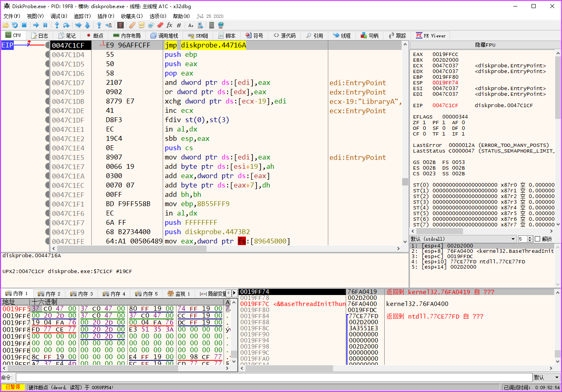Click trace over toolbar icon

coord(87,25)
